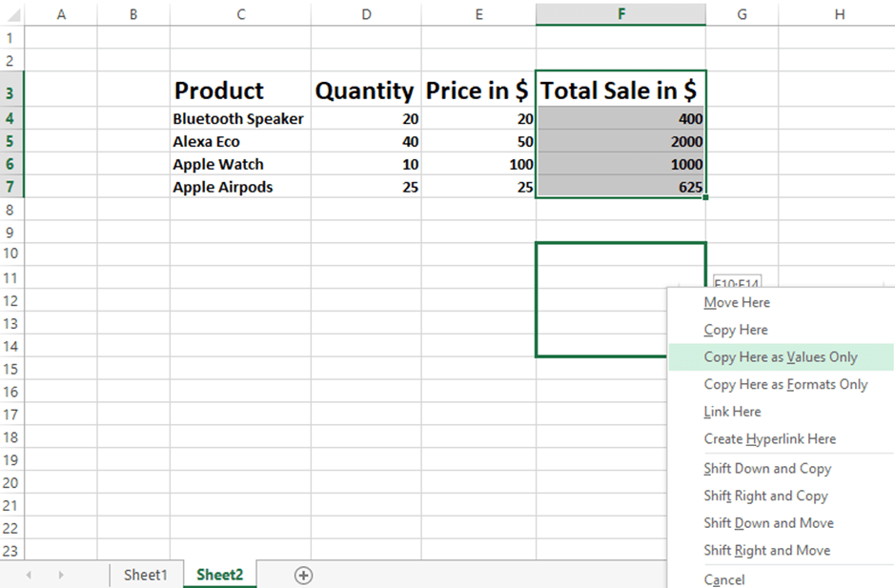Select row 10 header
The height and width of the screenshot is (588, 895).
tap(11, 253)
